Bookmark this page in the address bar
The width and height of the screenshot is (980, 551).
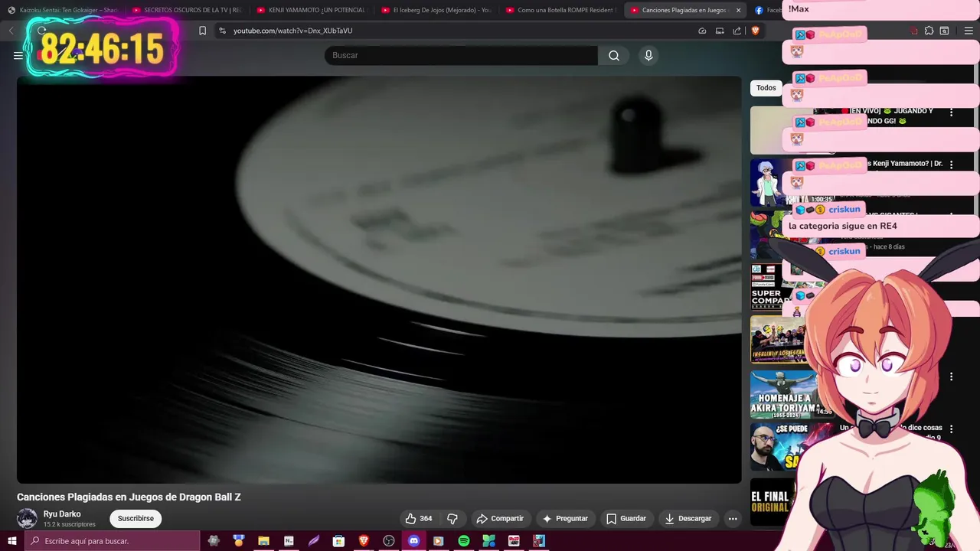pos(202,31)
